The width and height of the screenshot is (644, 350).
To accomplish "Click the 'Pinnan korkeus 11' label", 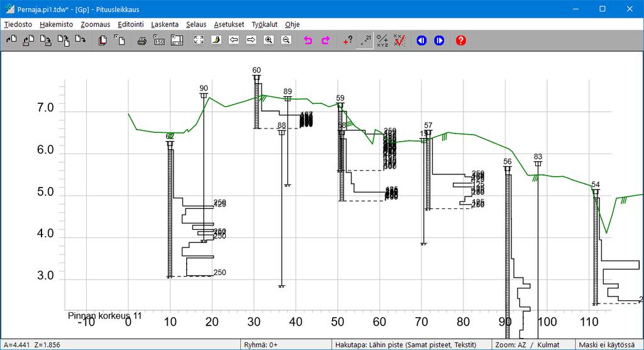I will [105, 315].
